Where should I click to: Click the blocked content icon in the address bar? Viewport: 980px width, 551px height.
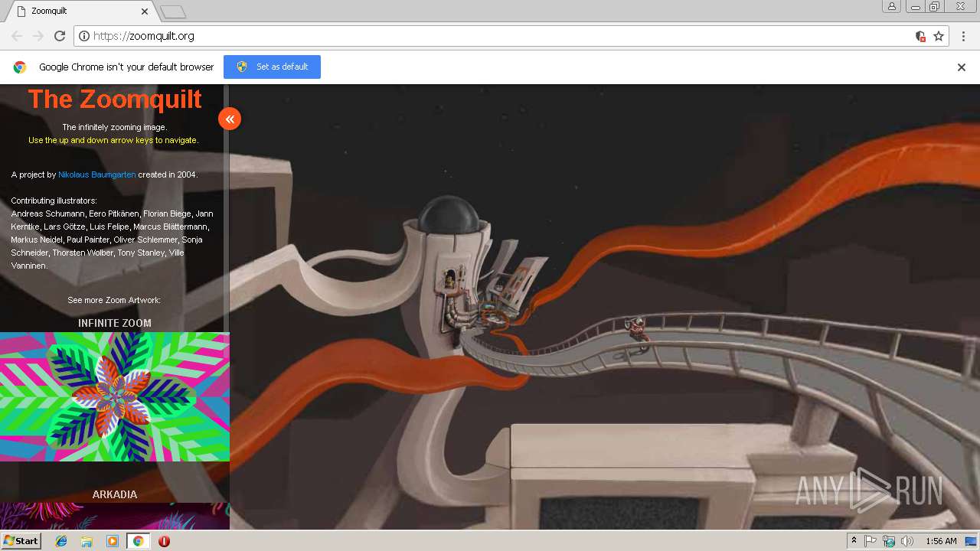tap(920, 36)
